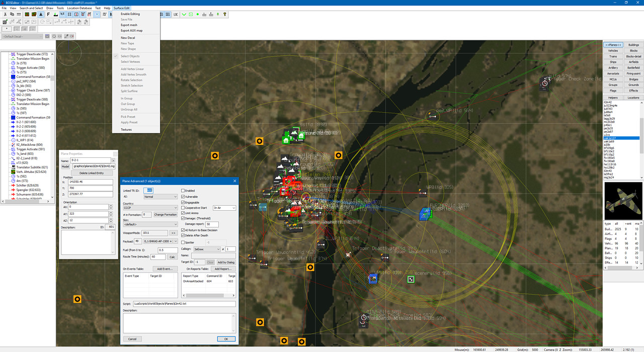The height and width of the screenshot is (352, 644).
Task: Open the Location Database menu
Action: point(79,8)
